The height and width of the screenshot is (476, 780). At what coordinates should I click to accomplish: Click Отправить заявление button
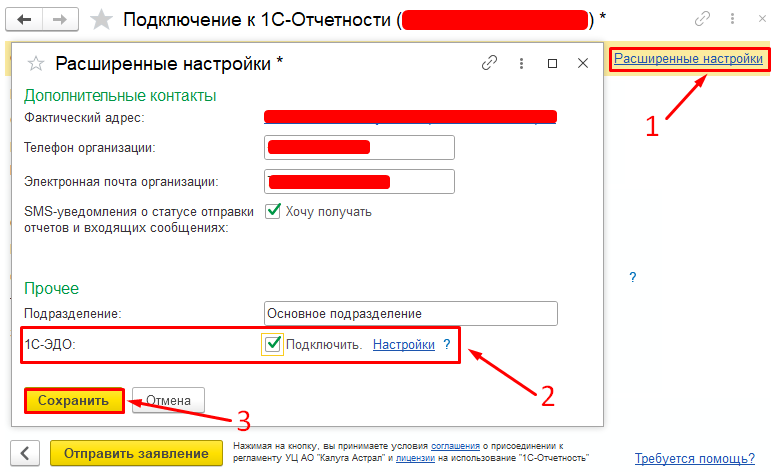tap(136, 453)
